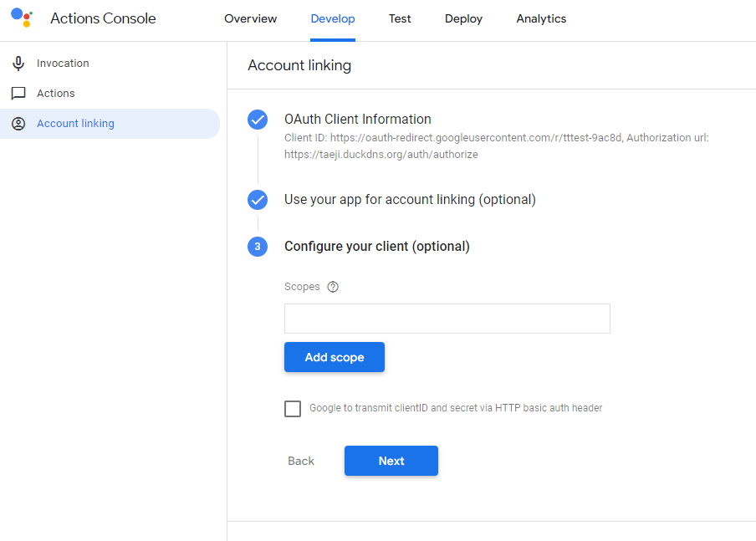Click the Account linking person icon
This screenshot has width=756, height=541.
click(x=18, y=124)
